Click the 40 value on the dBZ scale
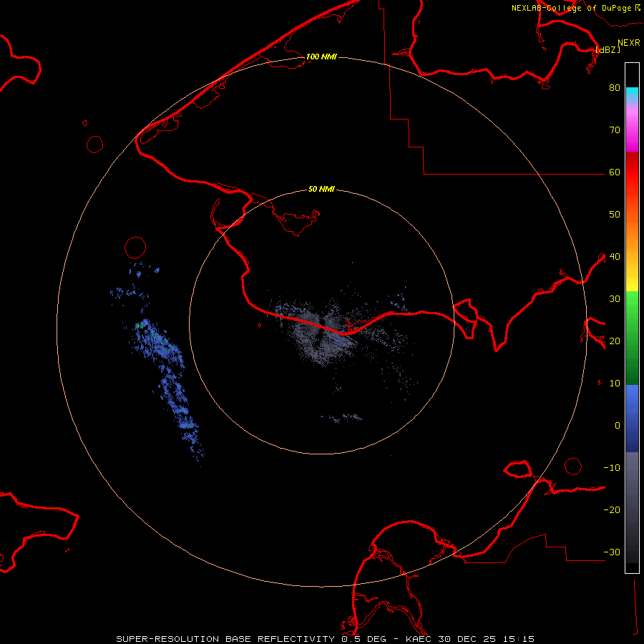This screenshot has height=644, width=644. [615, 257]
